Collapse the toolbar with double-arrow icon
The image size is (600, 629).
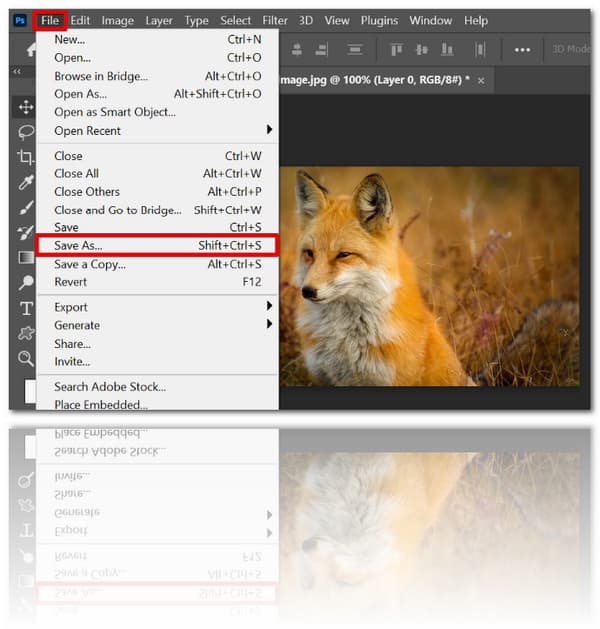pyautogui.click(x=17, y=72)
